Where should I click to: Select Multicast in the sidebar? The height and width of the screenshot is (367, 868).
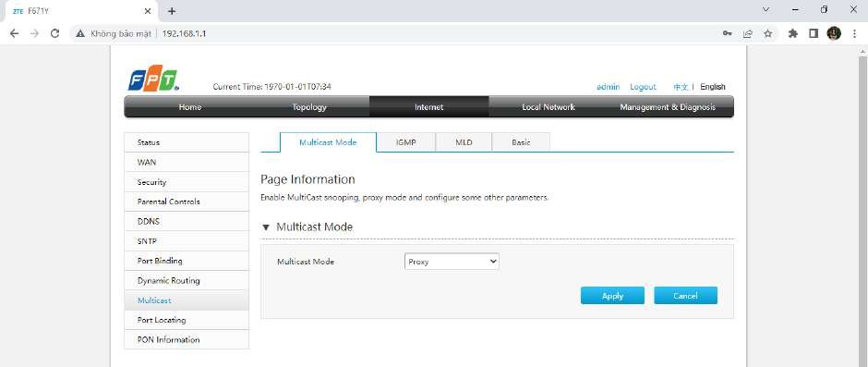(187, 300)
